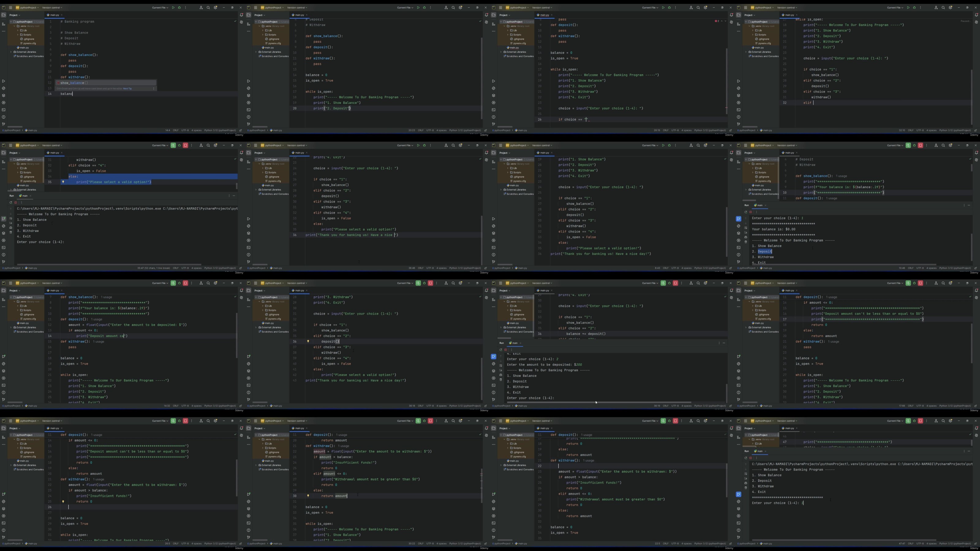This screenshot has height=551, width=980.
Task: Close main.py editor tab in caret 22:5 window
Action: coord(552,428)
